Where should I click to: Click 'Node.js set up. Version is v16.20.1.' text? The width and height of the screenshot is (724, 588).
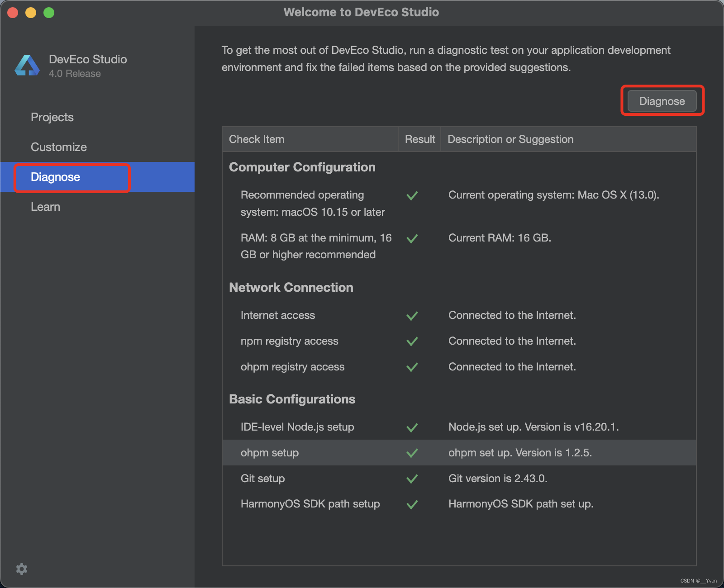pos(533,427)
